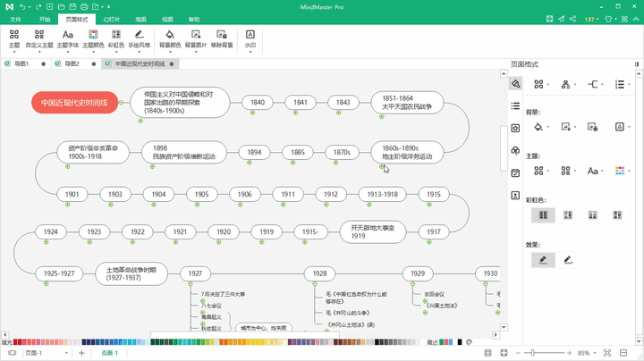The height and width of the screenshot is (361, 644).
Task: Select the fourth rainbow color option
Action: [617, 215]
